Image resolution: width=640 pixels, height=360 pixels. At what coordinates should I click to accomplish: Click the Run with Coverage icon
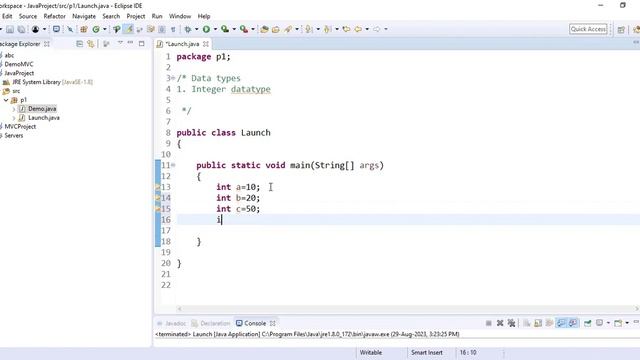coord(224,29)
